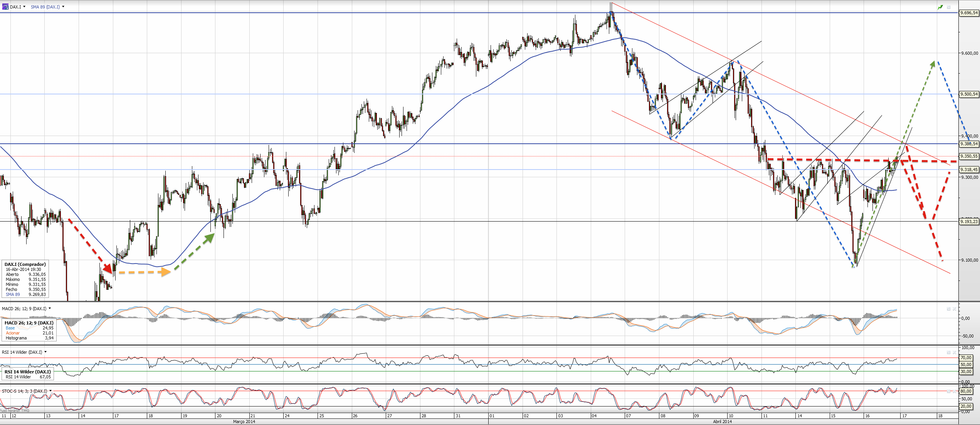Click the 9.193,23 support level label
980x425 pixels.
coord(969,221)
